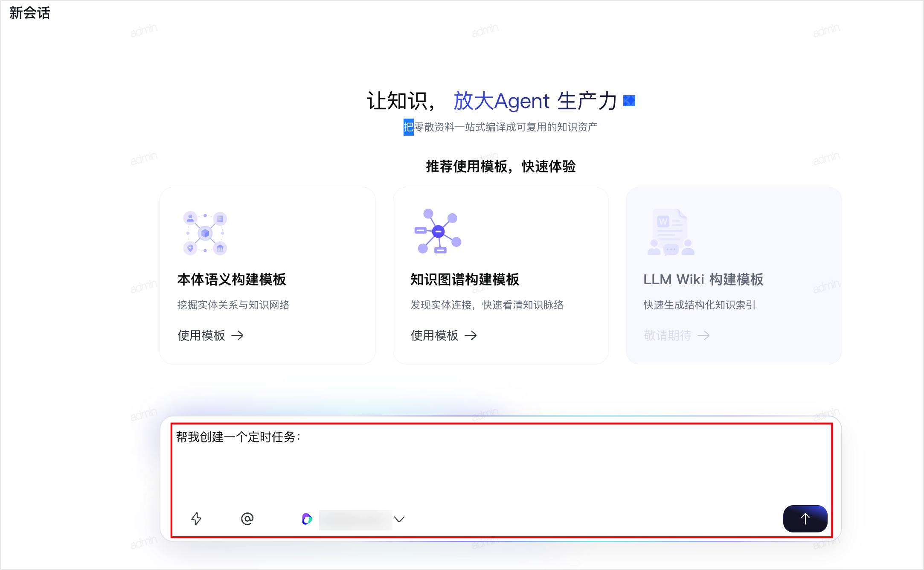Click the send arrow button

click(x=805, y=519)
